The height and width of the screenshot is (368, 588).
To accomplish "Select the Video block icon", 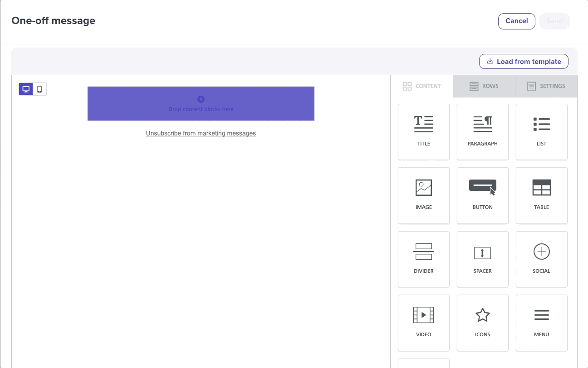I will pos(423,323).
